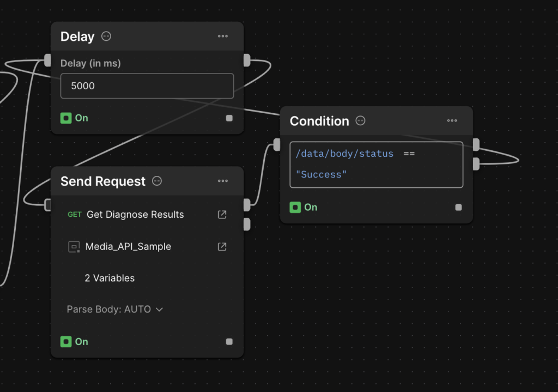558x392 pixels.
Task: Expand the Parse Body: AUTO dropdown
Action: tap(114, 309)
